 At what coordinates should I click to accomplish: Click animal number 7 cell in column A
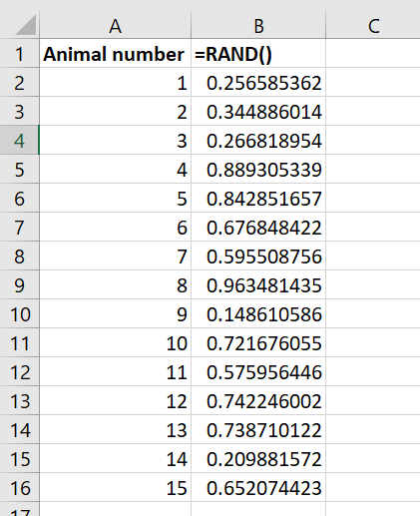[115, 256]
